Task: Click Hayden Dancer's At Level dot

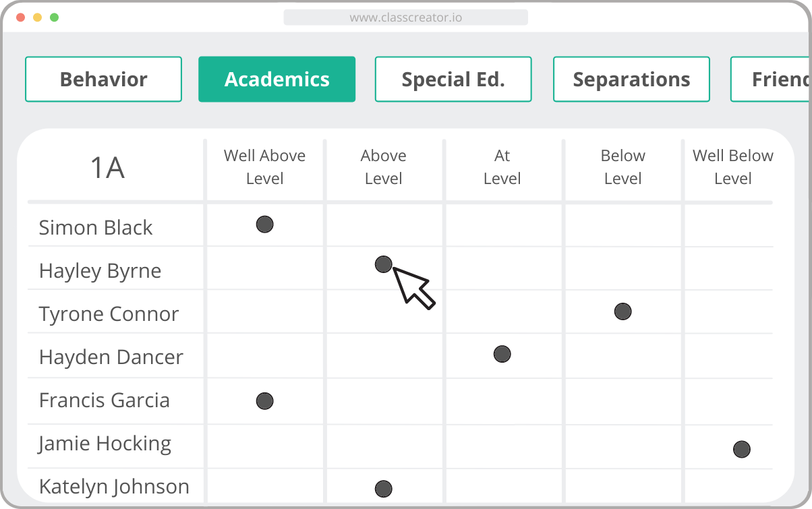Action: (x=502, y=354)
